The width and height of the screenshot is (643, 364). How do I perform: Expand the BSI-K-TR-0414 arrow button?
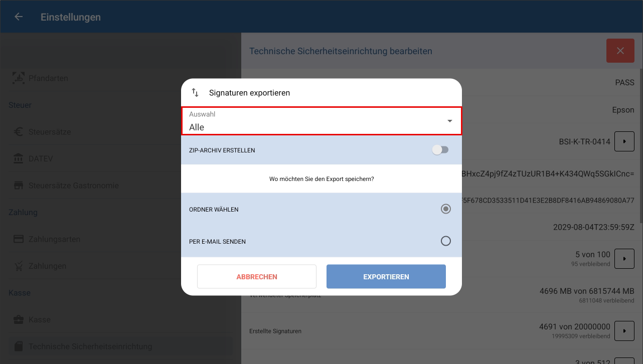click(624, 141)
